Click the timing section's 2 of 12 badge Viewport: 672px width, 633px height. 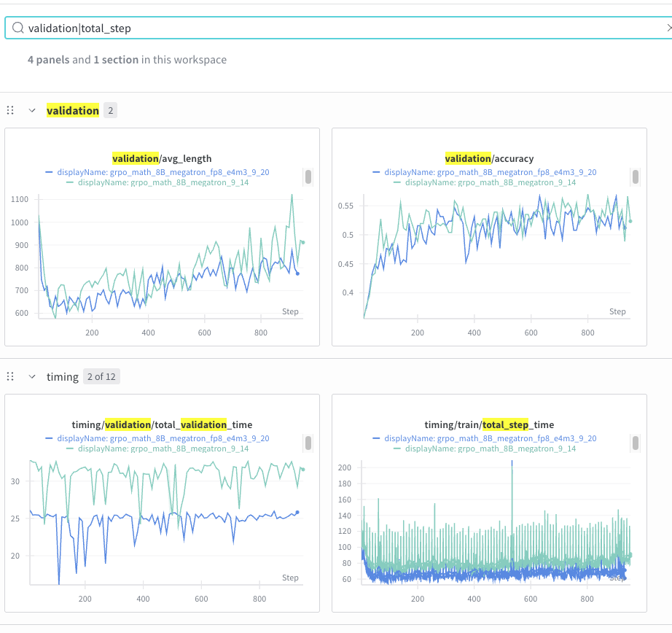101,377
